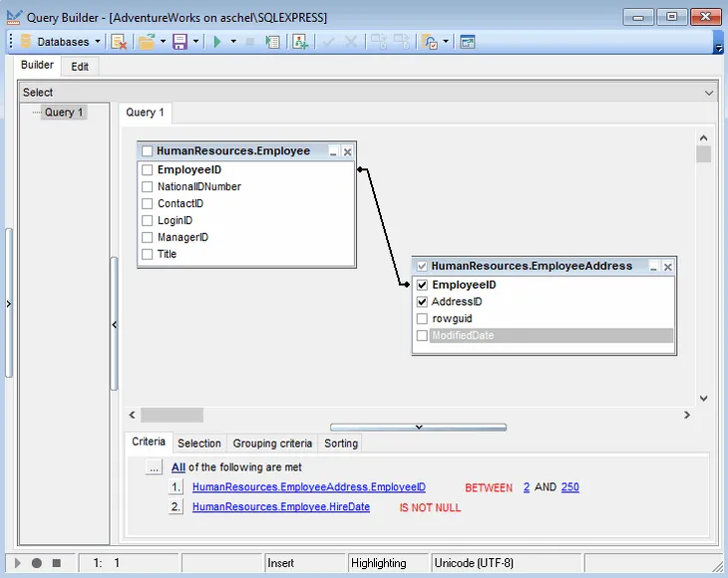Image resolution: width=728 pixels, height=578 pixels.
Task: Click the upper bound value 250
Action: click(x=570, y=487)
